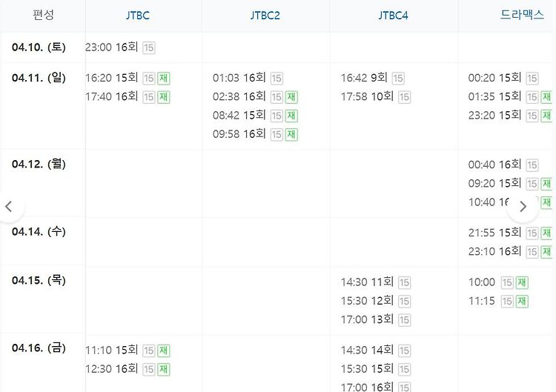Select the 04.15. (목) date row
This screenshot has height=392, width=556.
pyautogui.click(x=39, y=280)
